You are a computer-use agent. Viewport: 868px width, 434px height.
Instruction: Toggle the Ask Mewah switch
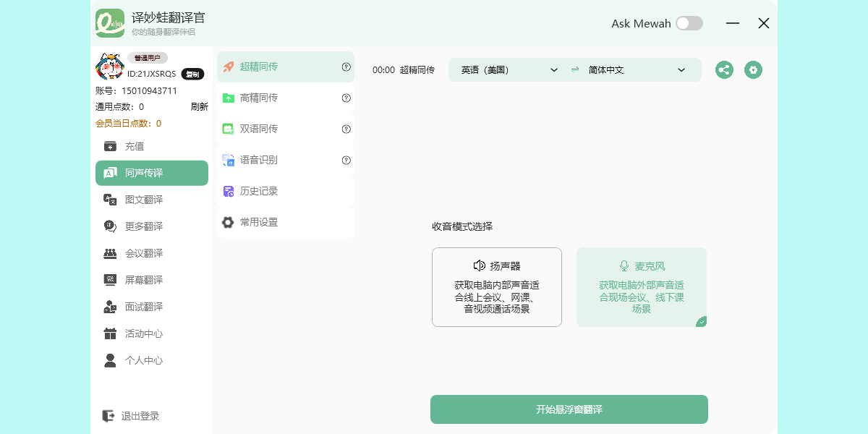689,23
